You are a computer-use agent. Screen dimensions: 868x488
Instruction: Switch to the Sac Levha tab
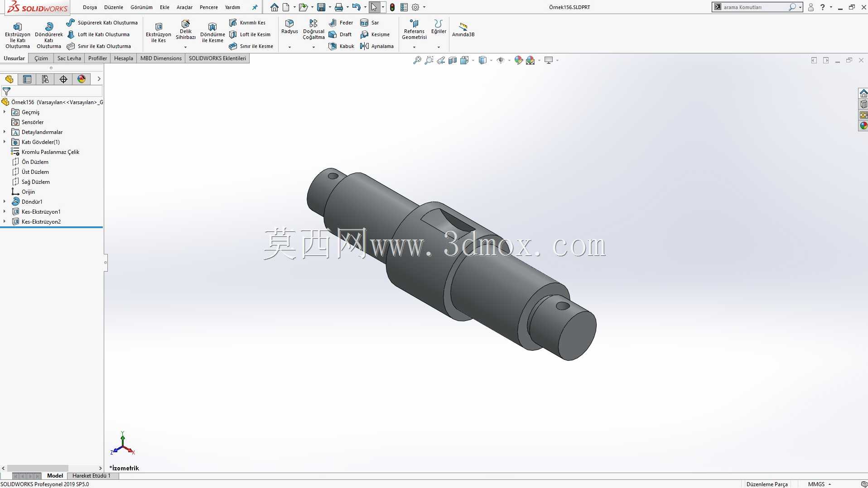(69, 58)
